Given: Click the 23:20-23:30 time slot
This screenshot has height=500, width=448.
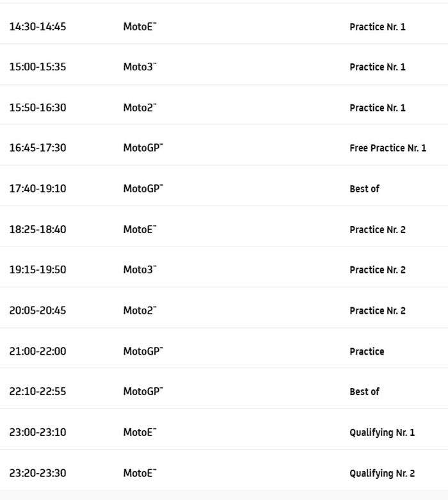Looking at the screenshot, I should tap(37, 473).
